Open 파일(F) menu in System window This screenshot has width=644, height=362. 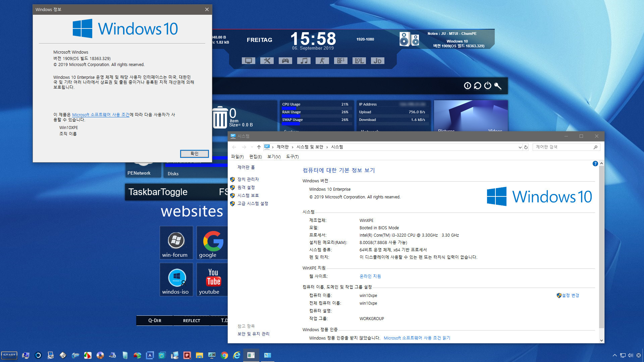click(237, 157)
